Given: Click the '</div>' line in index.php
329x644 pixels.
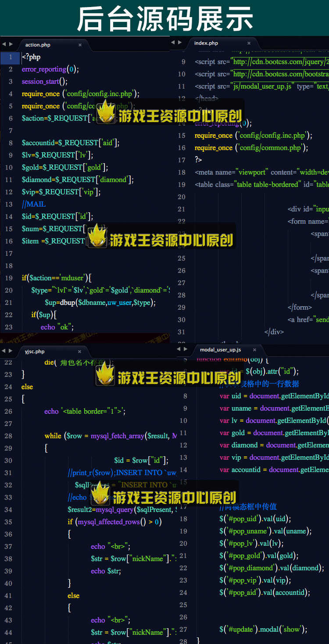Looking at the screenshot, I should tap(275, 332).
